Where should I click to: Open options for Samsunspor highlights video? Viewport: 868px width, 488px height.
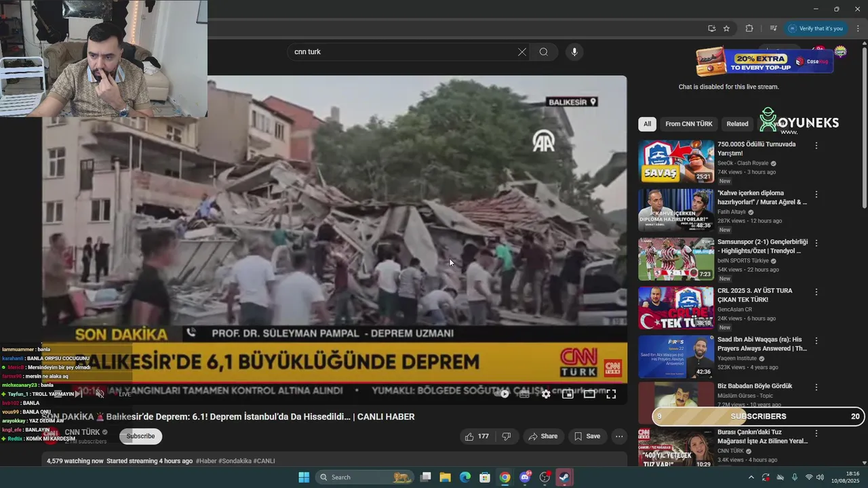pyautogui.click(x=816, y=243)
